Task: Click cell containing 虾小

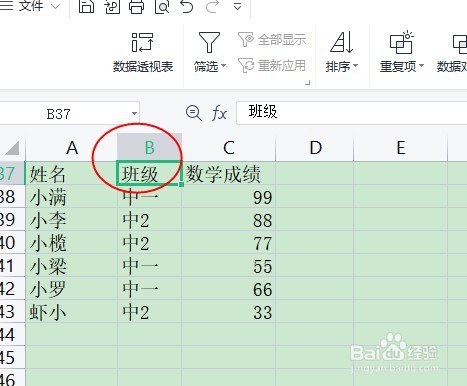Action: (71, 312)
